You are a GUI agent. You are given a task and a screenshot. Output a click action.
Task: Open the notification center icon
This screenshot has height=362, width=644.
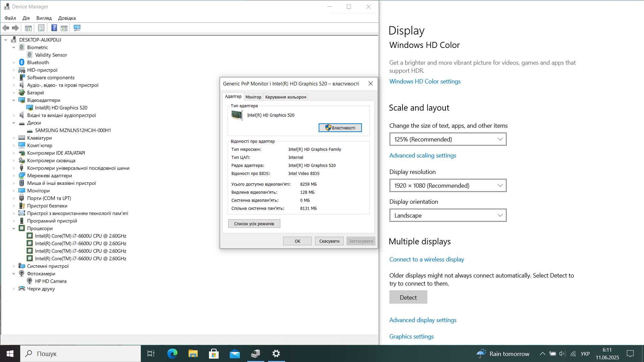point(630,353)
